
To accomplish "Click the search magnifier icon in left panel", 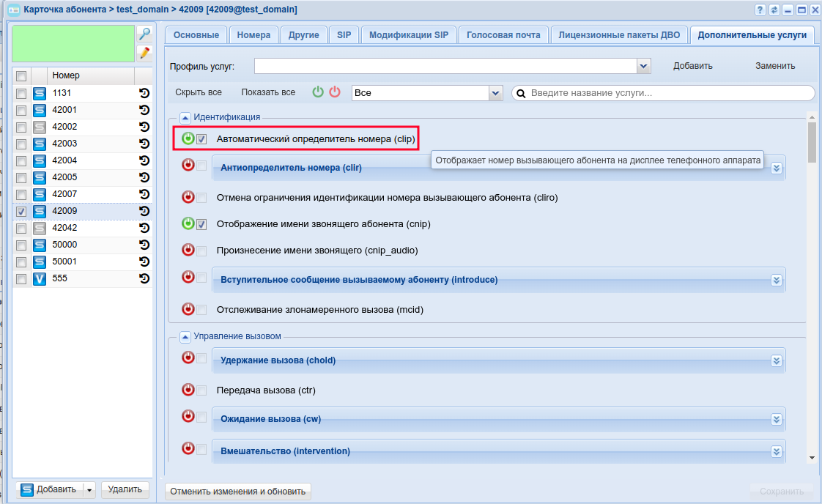I will click(145, 34).
